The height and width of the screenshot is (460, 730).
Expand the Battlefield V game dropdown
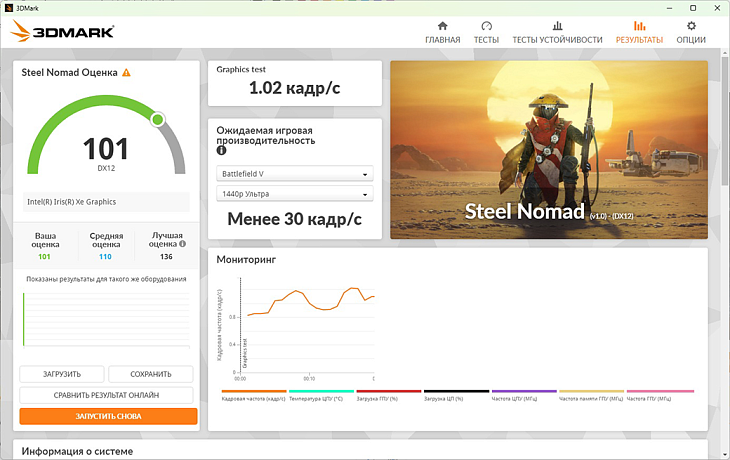point(294,173)
